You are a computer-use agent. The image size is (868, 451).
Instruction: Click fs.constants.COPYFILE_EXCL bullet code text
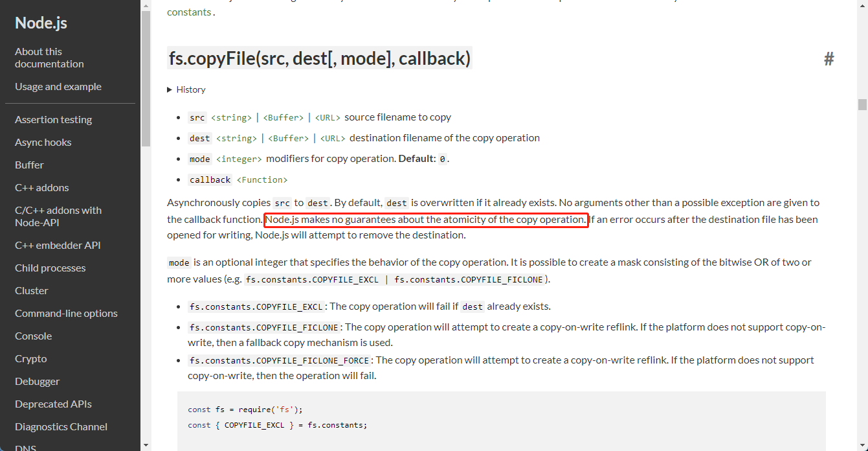[256, 307]
